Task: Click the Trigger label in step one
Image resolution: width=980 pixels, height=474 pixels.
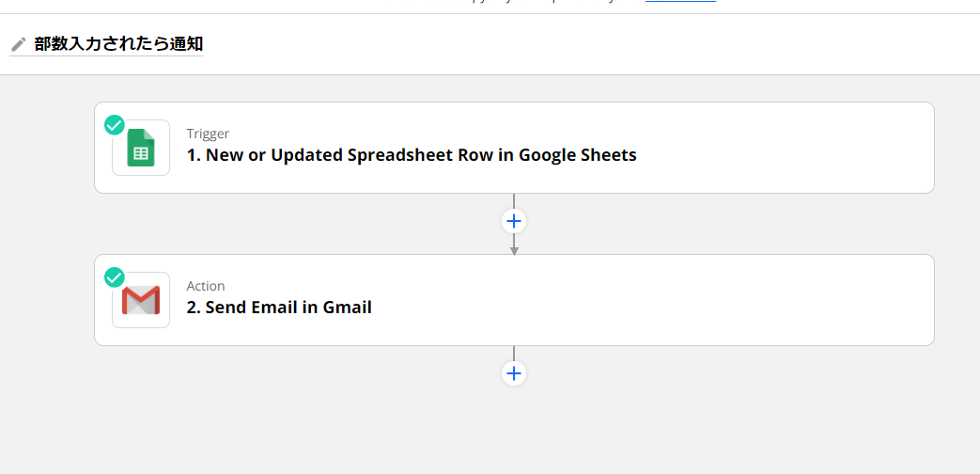Action: tap(209, 134)
